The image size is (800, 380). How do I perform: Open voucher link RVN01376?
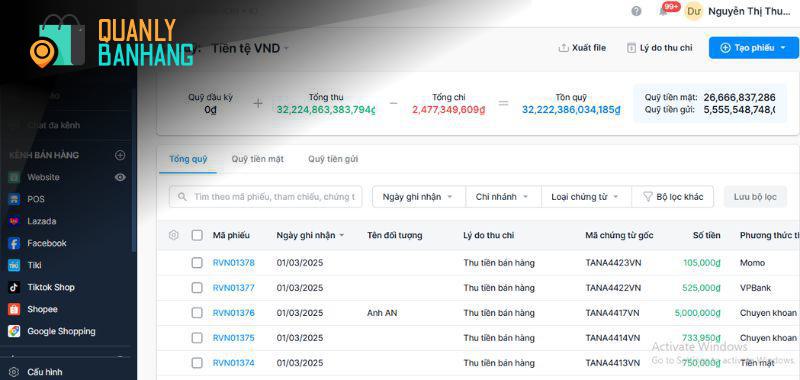point(233,313)
